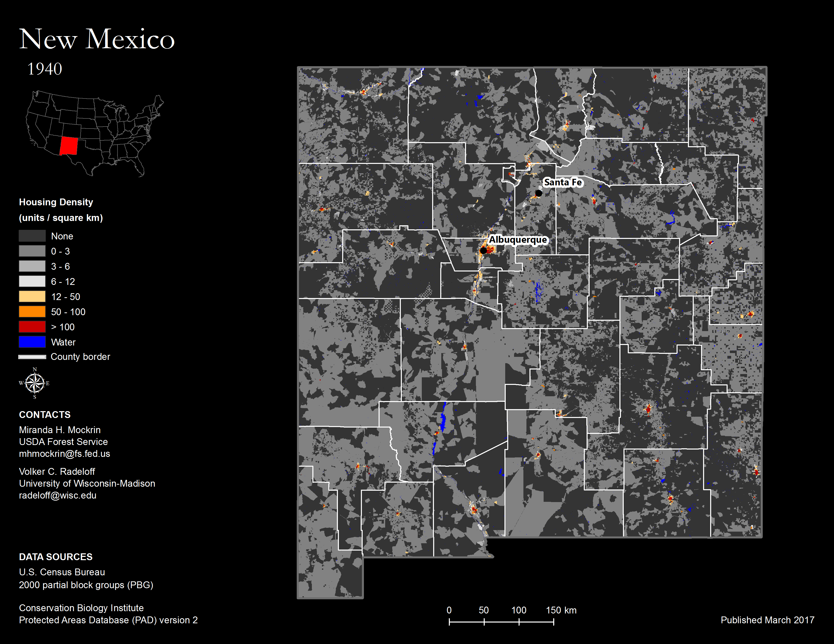The height and width of the screenshot is (644, 834).
Task: Click the '0 - 3' legend label
Action: 61,252
